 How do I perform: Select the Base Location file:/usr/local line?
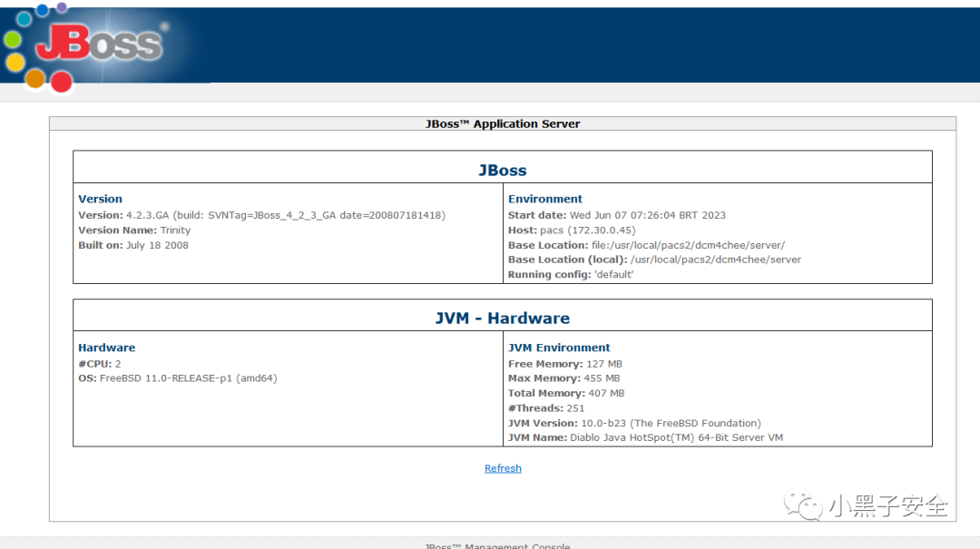click(x=646, y=245)
